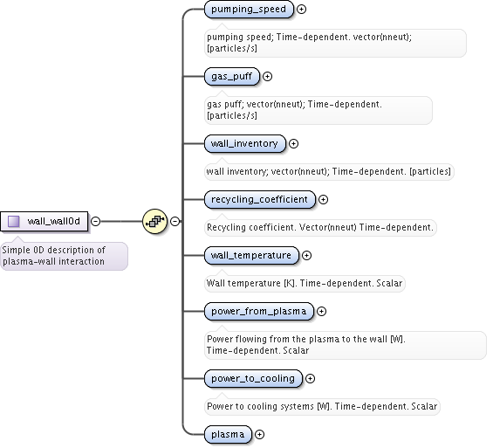
Task: Select the wall_wall0d type box
Action: (44, 222)
